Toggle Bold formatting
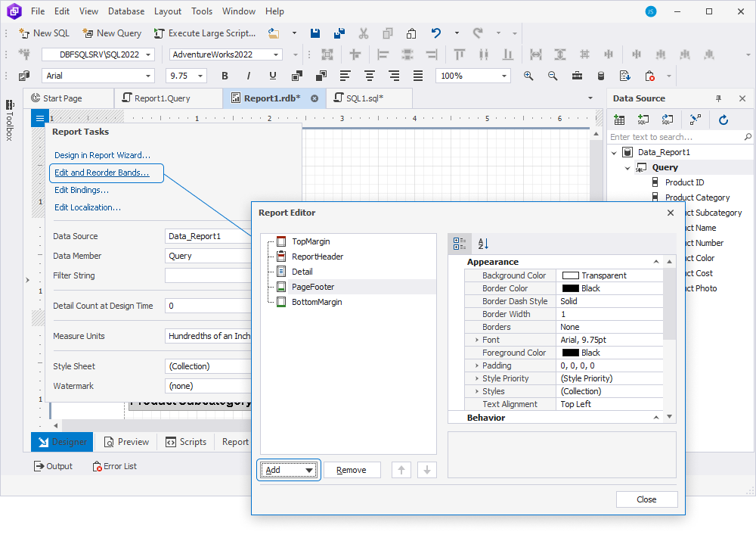The image size is (756, 538). tap(225, 76)
